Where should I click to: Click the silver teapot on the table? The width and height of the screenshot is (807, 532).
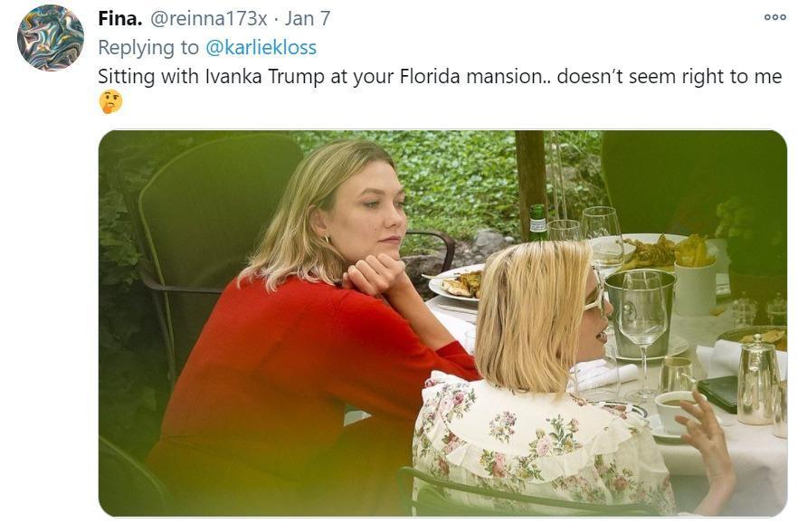click(759, 380)
